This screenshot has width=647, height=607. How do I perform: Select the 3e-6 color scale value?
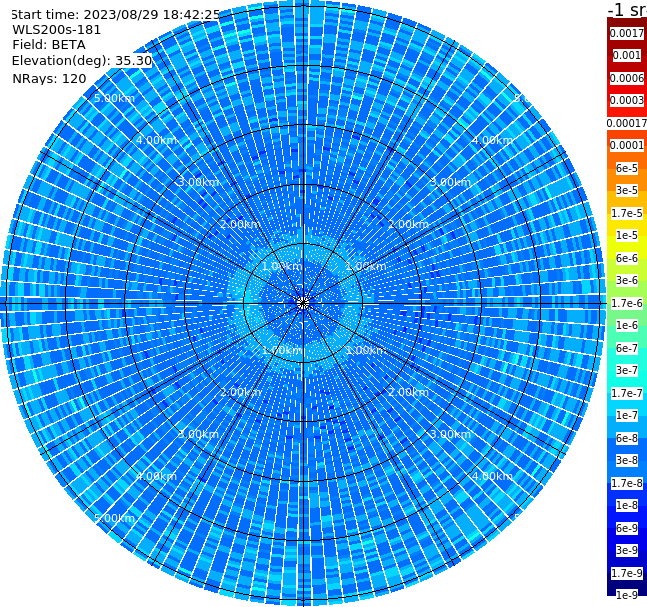pos(627,280)
